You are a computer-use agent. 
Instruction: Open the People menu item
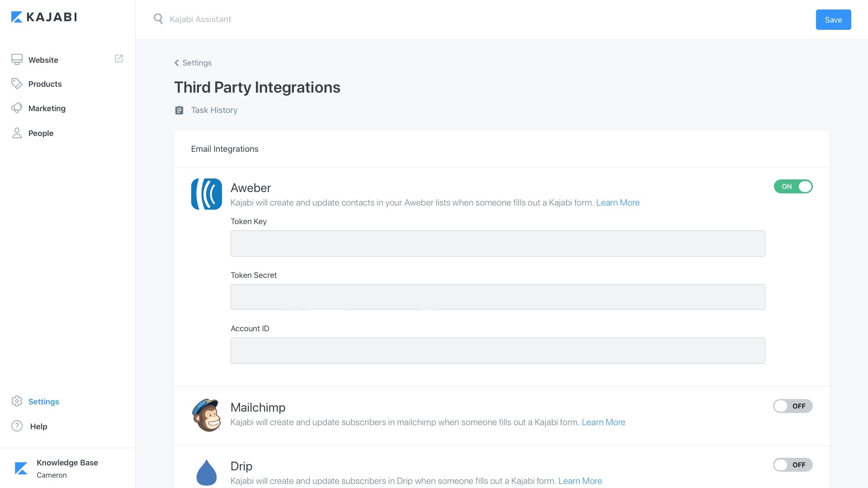click(41, 133)
